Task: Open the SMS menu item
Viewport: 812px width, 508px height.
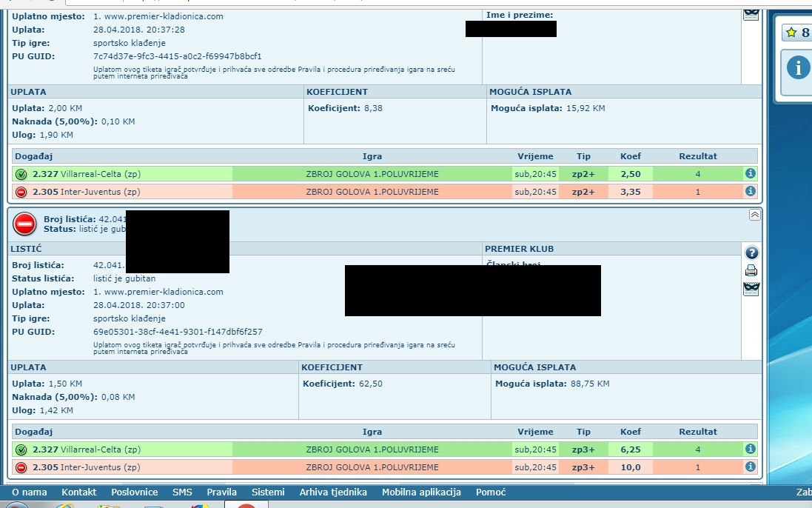Action: [x=182, y=492]
